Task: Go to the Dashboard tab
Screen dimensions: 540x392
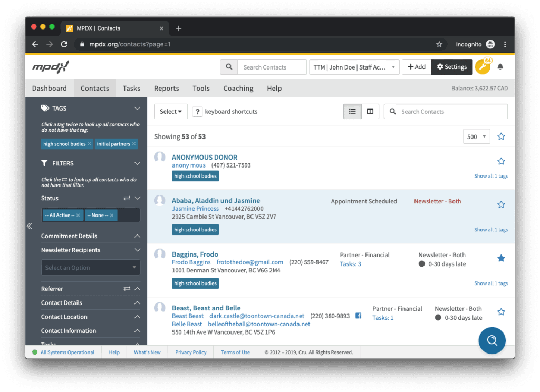Action: (50, 88)
